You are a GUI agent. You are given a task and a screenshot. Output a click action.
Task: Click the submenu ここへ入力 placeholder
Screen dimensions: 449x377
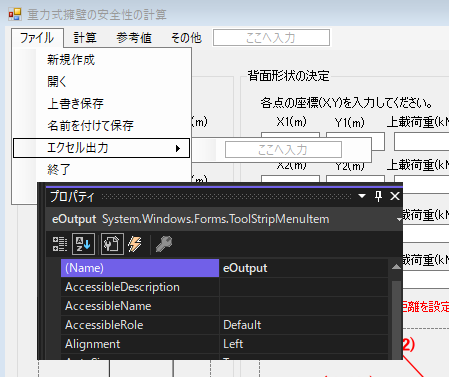click(283, 150)
